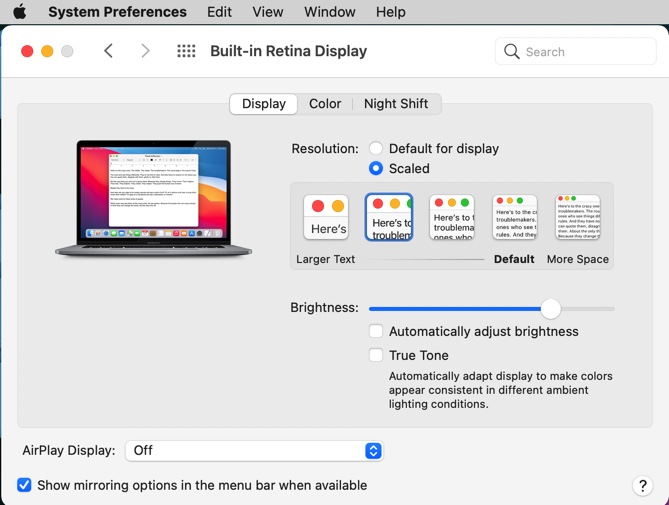Screen dimensions: 669x505
Task: Click the 'More Space' label
Action: click(x=578, y=259)
